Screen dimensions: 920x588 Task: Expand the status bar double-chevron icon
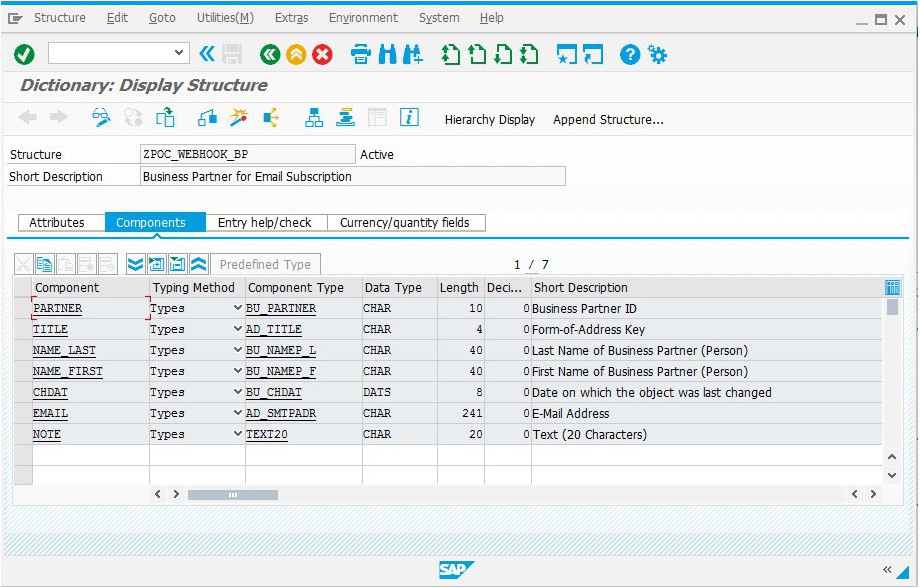pyautogui.click(x=887, y=570)
